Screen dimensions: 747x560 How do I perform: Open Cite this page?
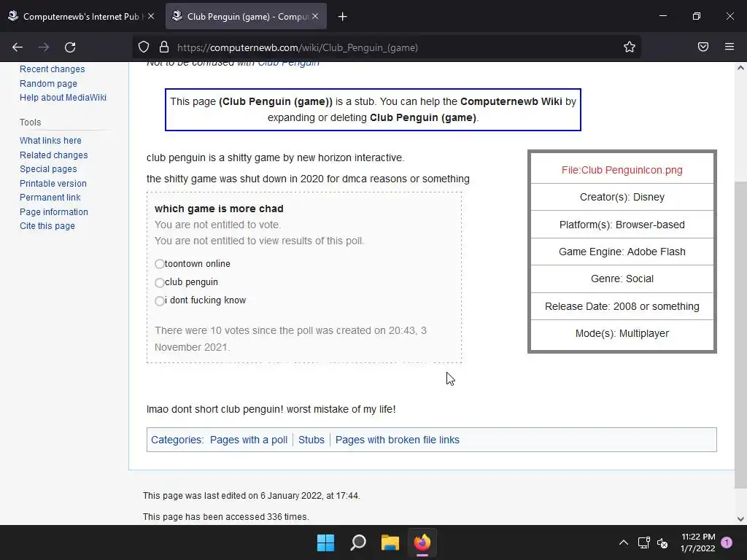47,226
